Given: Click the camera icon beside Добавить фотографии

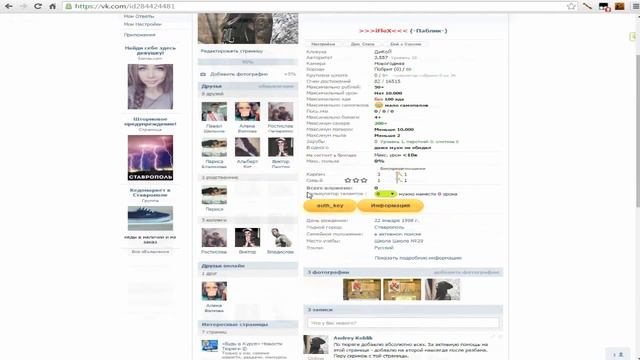Looking at the screenshot, I should (203, 74).
